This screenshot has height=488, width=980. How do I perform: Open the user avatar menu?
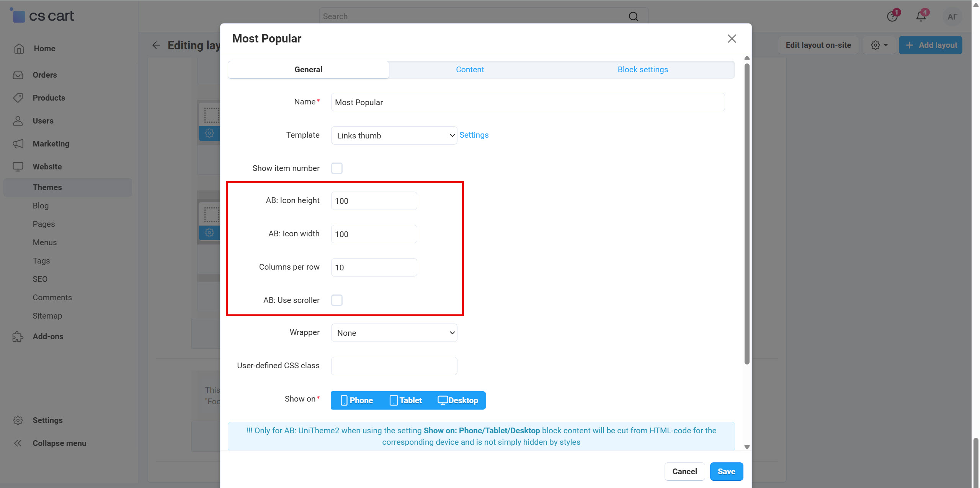click(952, 16)
